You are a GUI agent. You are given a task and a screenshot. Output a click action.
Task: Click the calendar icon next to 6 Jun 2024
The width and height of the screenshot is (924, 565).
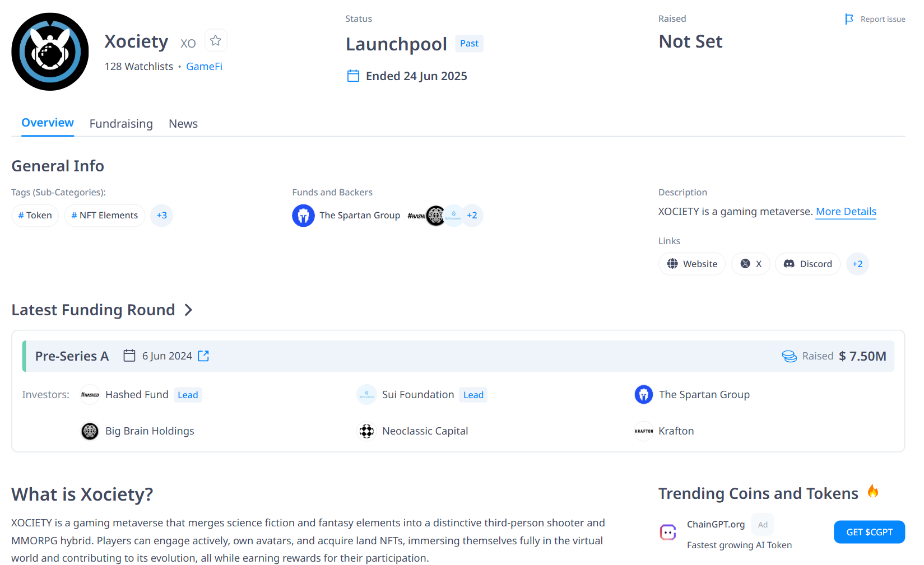129,356
